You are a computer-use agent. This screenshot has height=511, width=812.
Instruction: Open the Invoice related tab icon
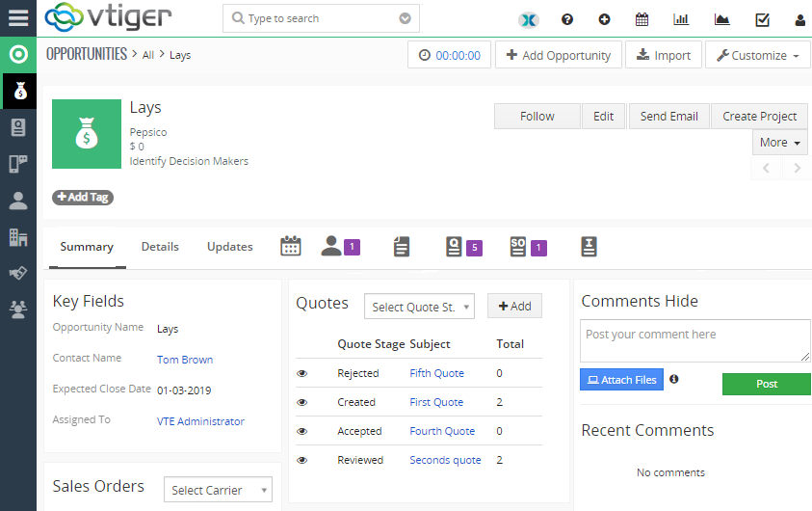589,247
